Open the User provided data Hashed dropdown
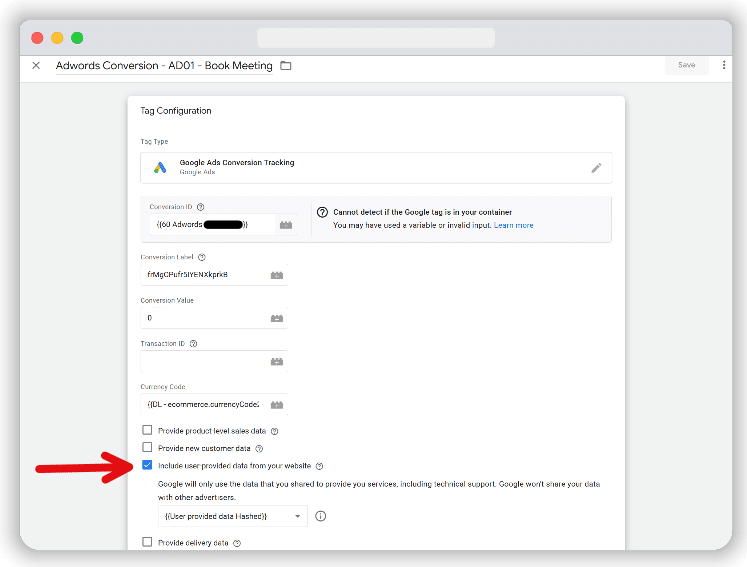Screen dimensions: 747x567 pyautogui.click(x=232, y=516)
